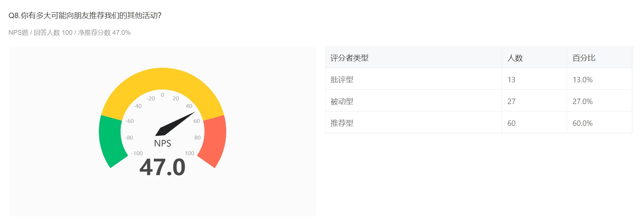Click the 人数 column header

point(515,58)
